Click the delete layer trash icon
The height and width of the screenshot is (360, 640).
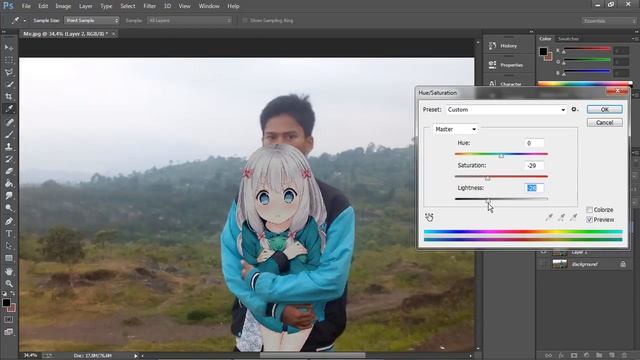(x=624, y=356)
